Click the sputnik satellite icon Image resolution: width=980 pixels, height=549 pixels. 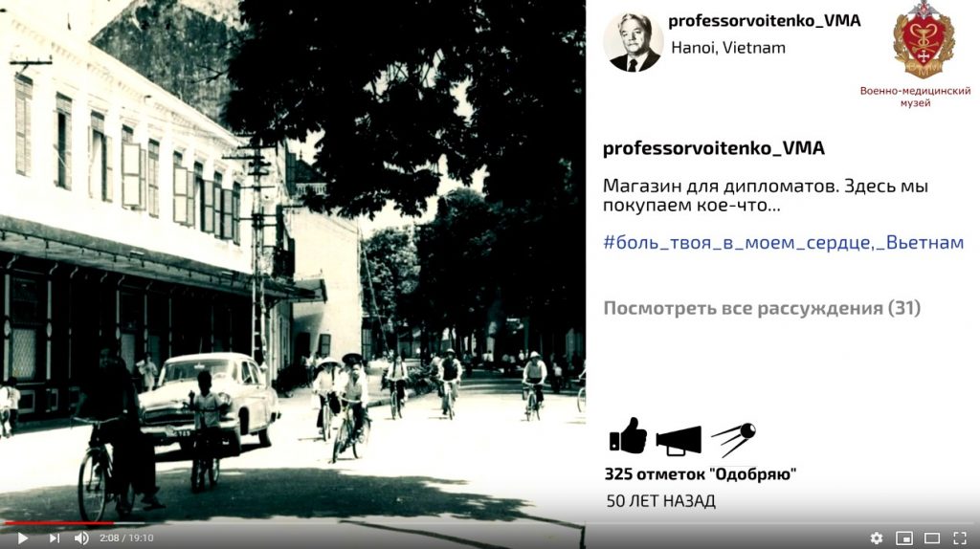point(734,438)
